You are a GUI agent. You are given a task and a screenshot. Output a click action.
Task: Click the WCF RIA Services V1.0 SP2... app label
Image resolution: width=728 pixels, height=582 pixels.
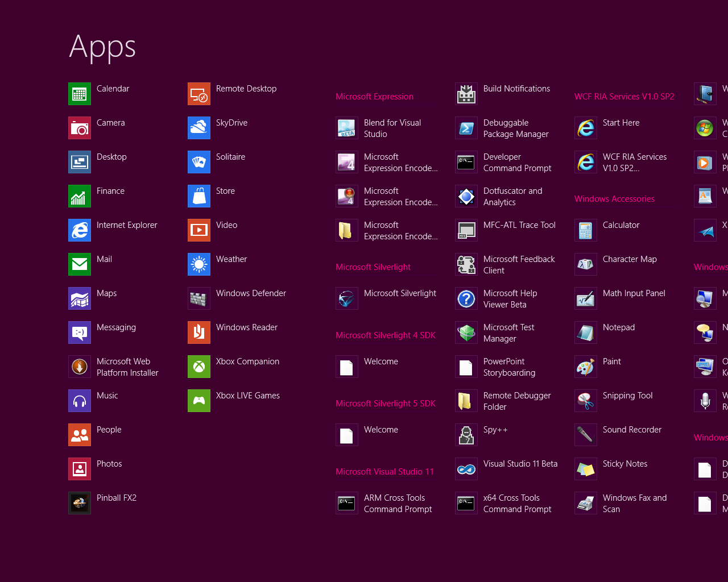[635, 163]
